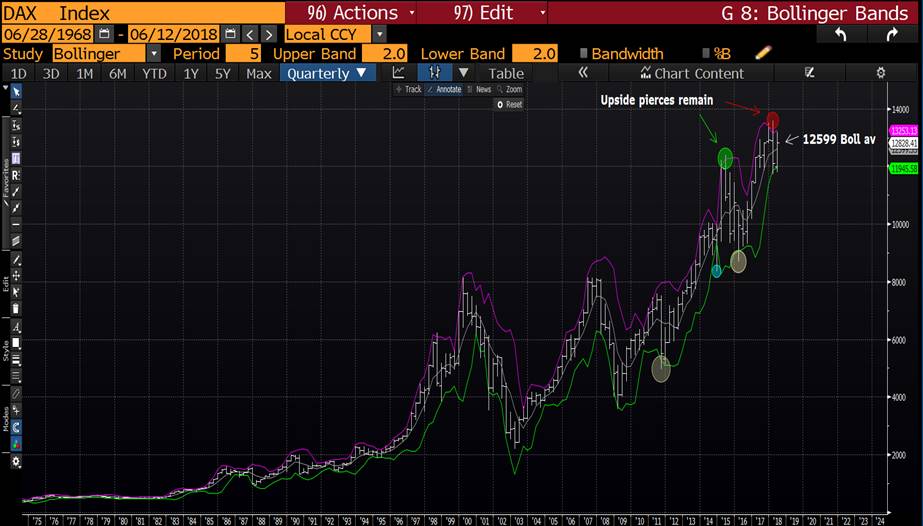Toggle the Annotate mode button
The width and height of the screenshot is (923, 526).
(x=444, y=89)
